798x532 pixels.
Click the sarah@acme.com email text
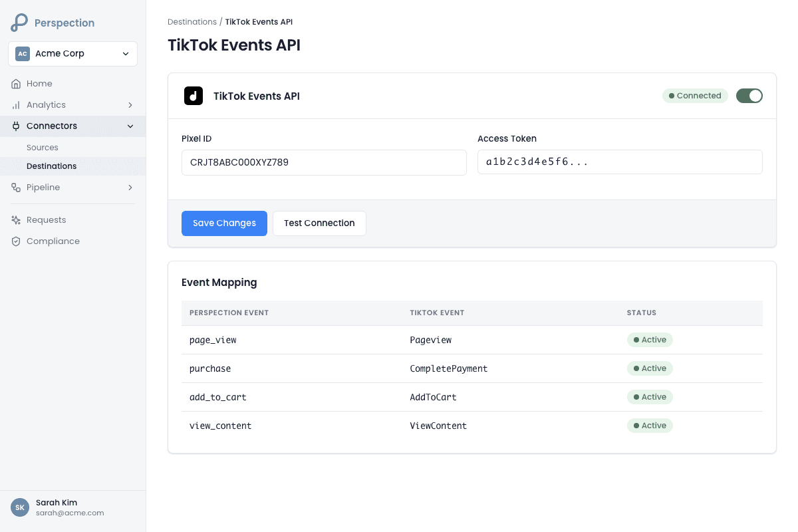pos(70,513)
